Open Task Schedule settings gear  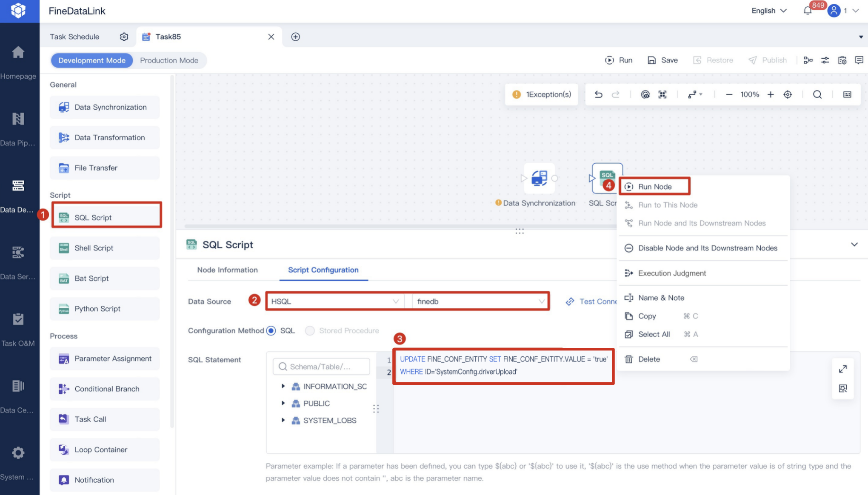tap(124, 37)
